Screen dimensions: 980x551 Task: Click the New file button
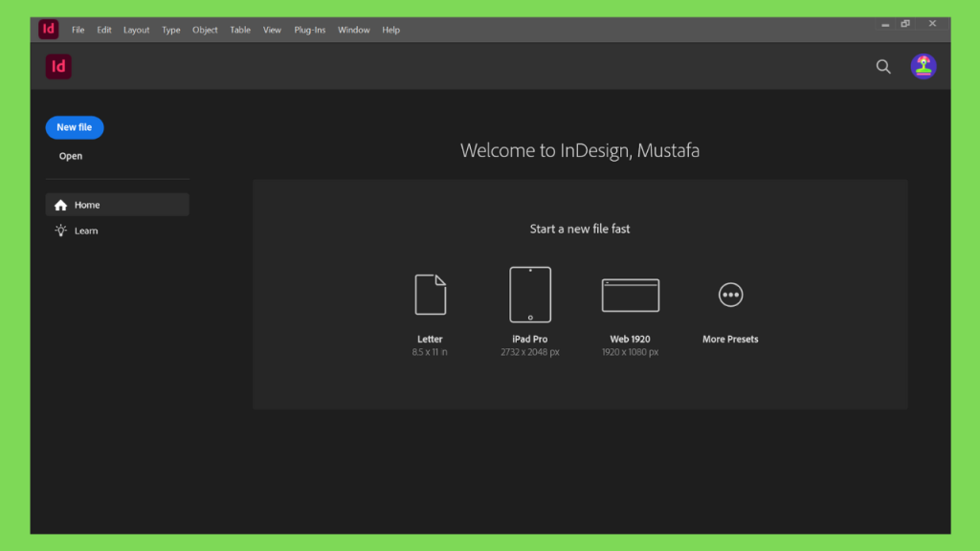pos(75,127)
